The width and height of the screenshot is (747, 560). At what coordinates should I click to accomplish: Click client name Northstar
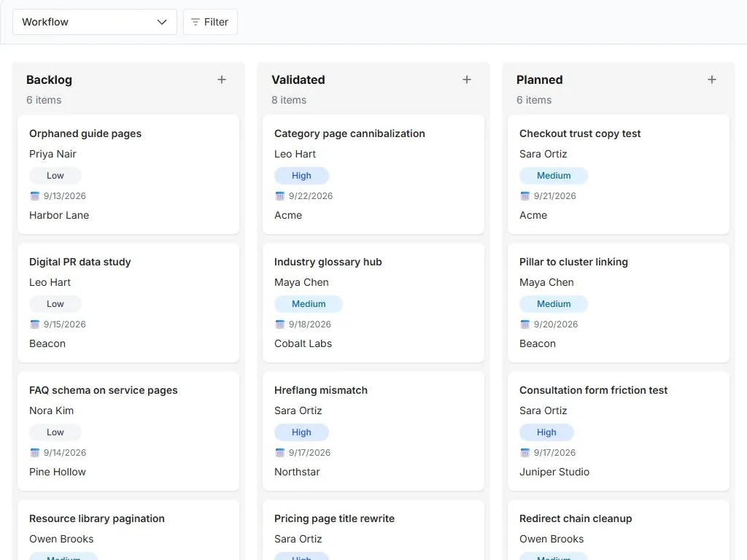(x=298, y=472)
